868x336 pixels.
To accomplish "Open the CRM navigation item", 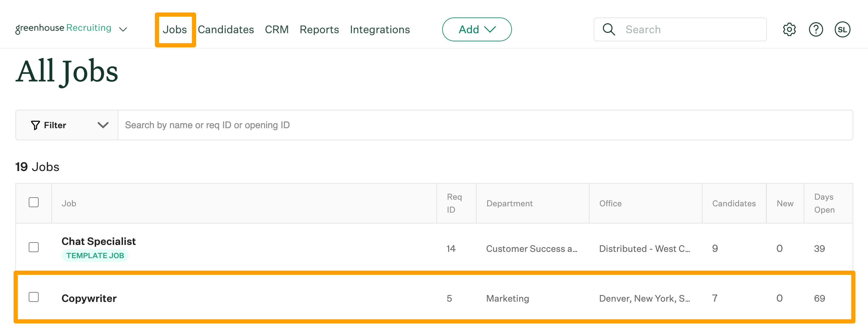I will (277, 30).
